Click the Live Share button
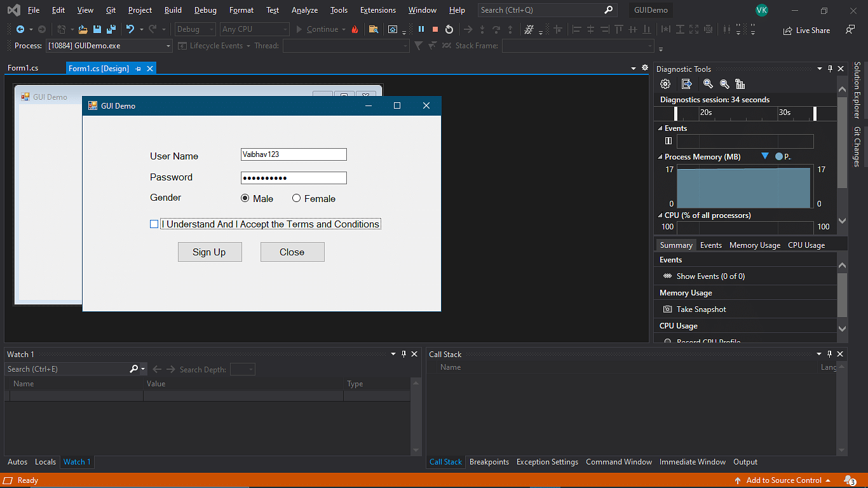This screenshot has width=868, height=488. point(806,30)
